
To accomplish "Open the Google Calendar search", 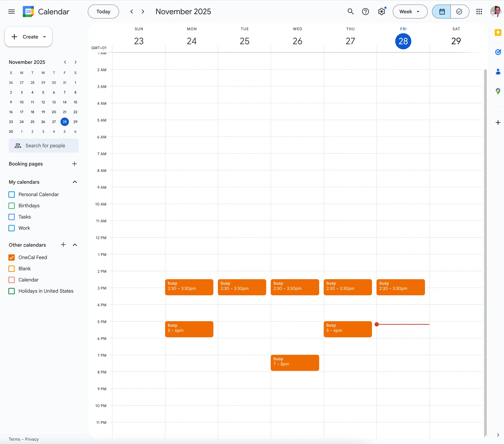I will [350, 11].
